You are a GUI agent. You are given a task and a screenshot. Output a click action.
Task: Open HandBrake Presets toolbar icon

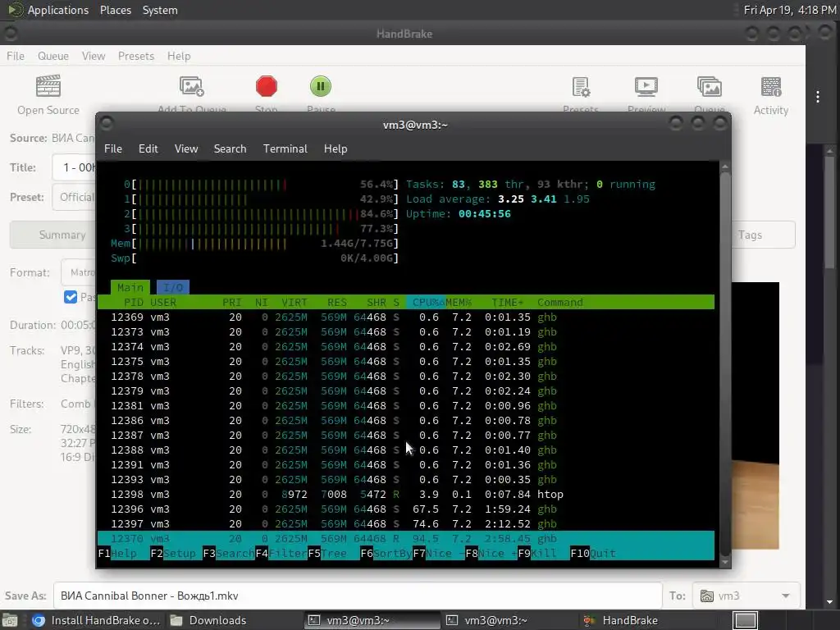(x=581, y=87)
